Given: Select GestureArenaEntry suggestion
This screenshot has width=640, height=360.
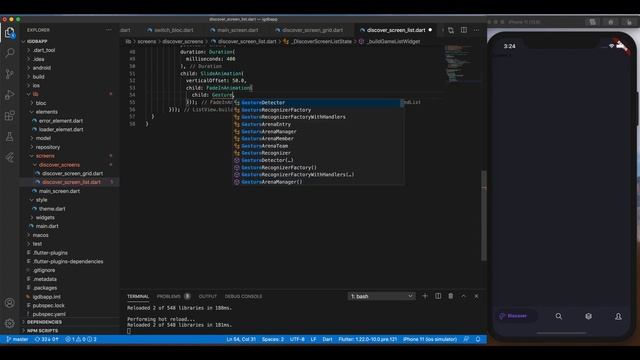Looking at the screenshot, I should (x=318, y=124).
